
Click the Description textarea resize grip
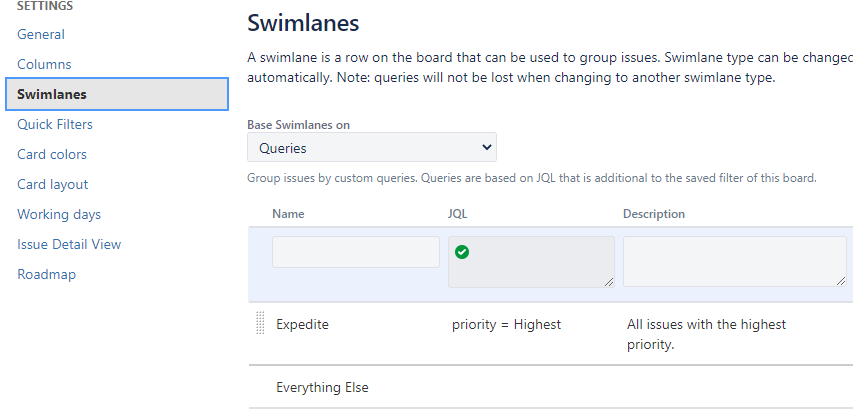click(841, 281)
